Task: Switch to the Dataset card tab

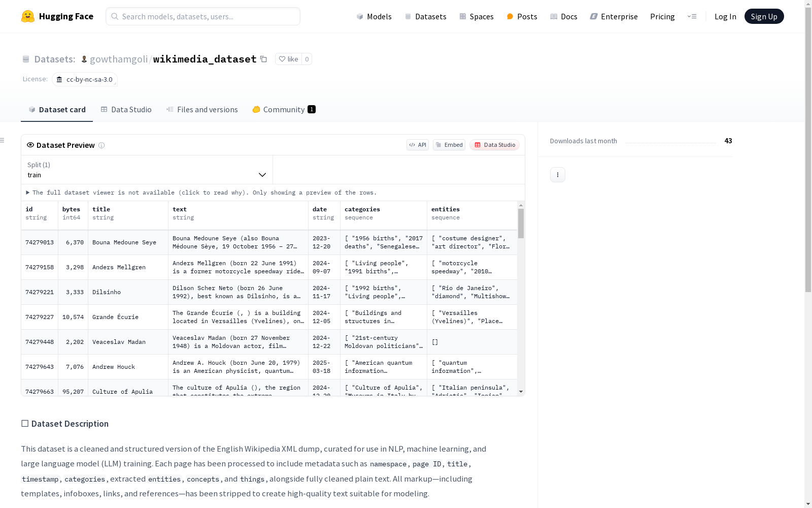Action: click(x=57, y=110)
